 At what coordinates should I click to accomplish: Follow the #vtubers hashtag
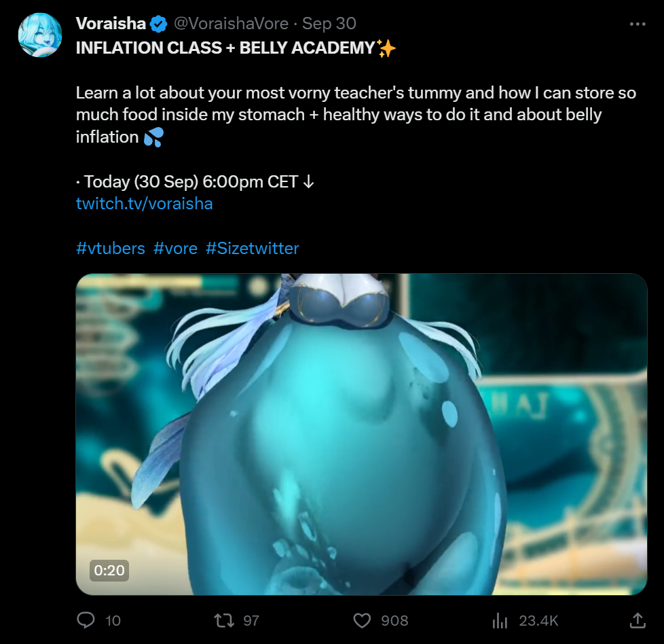pos(111,248)
